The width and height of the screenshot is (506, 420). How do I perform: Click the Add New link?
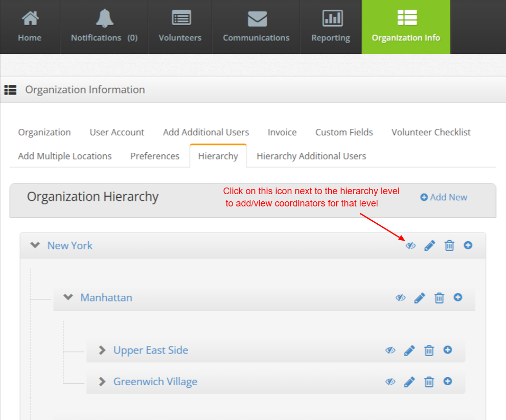(444, 197)
